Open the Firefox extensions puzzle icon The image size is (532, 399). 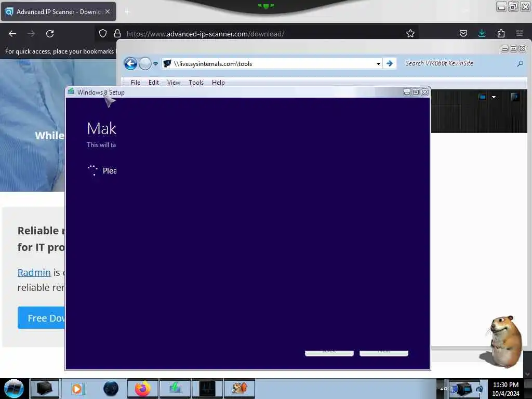point(501,33)
